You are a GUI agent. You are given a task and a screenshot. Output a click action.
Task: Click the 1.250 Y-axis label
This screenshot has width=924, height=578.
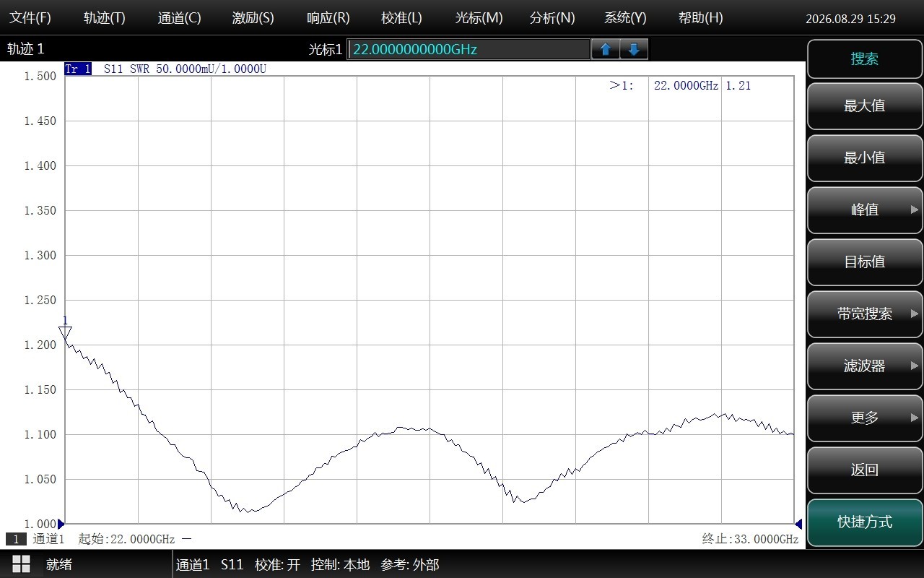pos(40,300)
